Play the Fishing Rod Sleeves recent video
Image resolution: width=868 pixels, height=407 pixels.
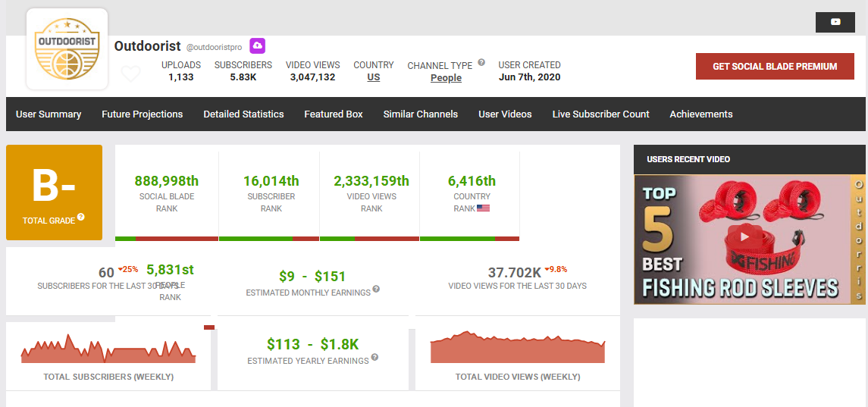click(x=744, y=236)
